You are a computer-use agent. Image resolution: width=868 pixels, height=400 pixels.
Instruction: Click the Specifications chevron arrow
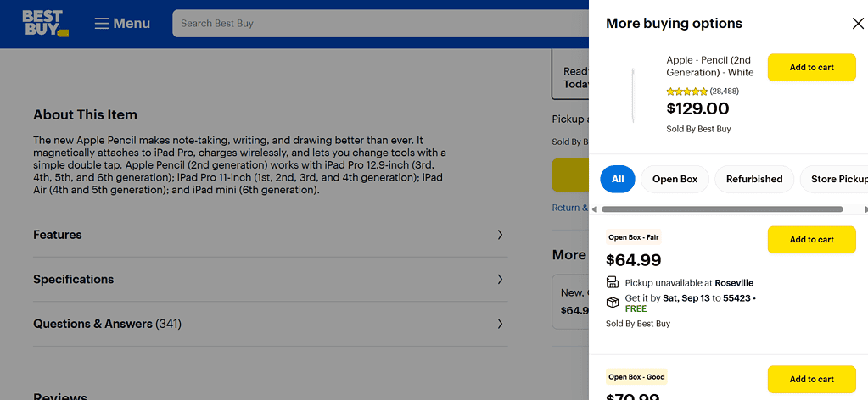(500, 280)
